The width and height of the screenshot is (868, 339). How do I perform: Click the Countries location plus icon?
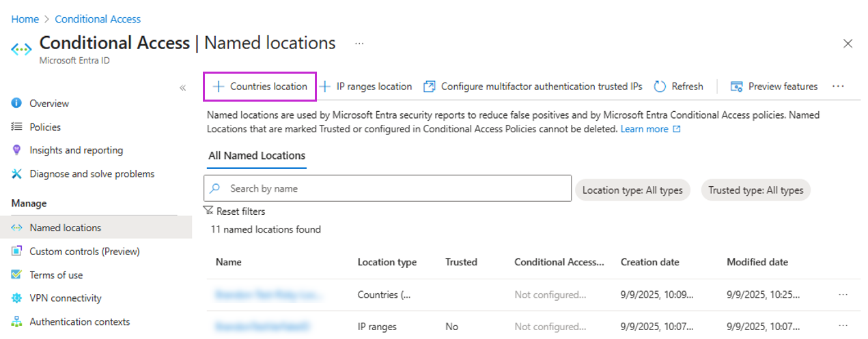click(219, 87)
